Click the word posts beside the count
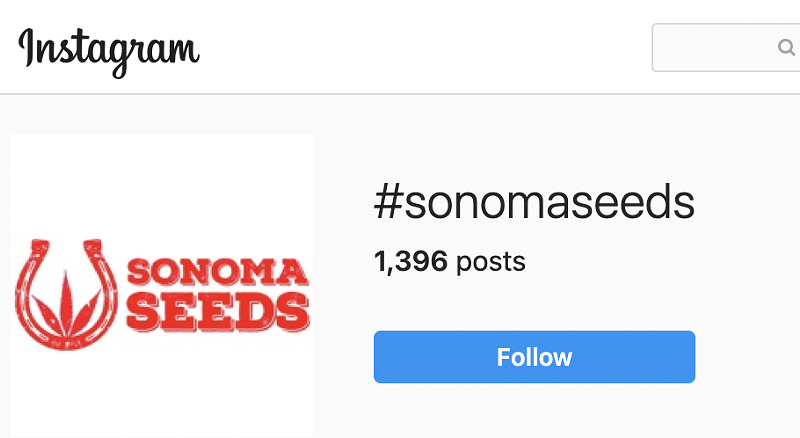Screen dimensions: 800x438 [490, 262]
